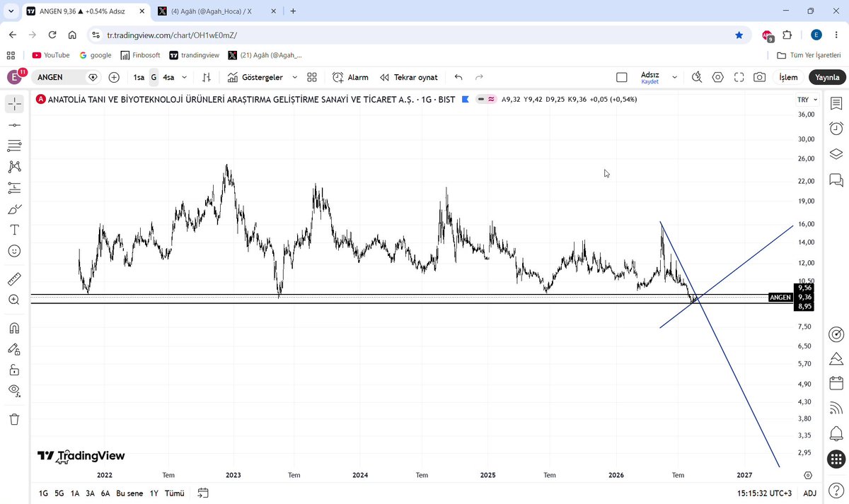Open the Finbosoft bookmark
Image resolution: width=849 pixels, height=504 pixels.
(x=140, y=55)
